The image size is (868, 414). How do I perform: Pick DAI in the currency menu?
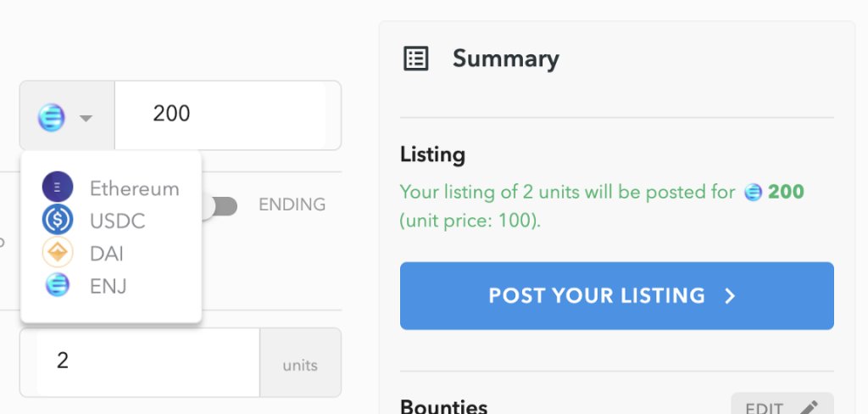pos(107,254)
